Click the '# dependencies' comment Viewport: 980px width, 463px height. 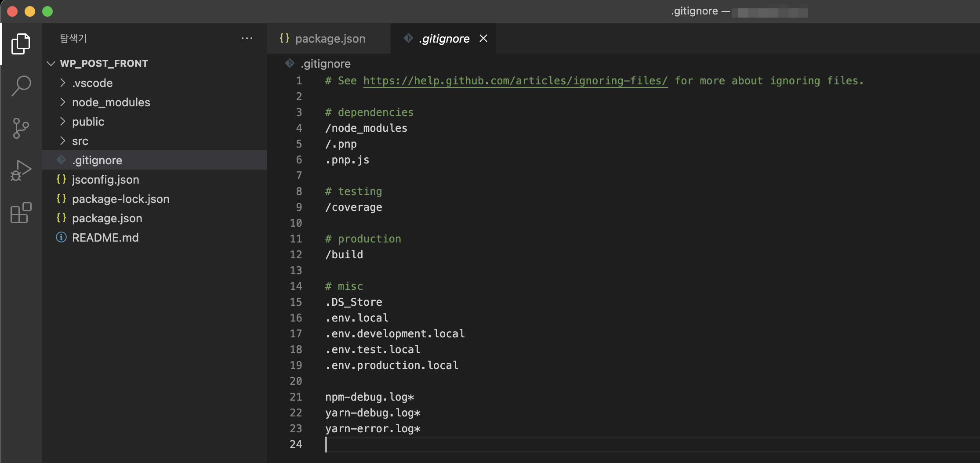tap(369, 112)
